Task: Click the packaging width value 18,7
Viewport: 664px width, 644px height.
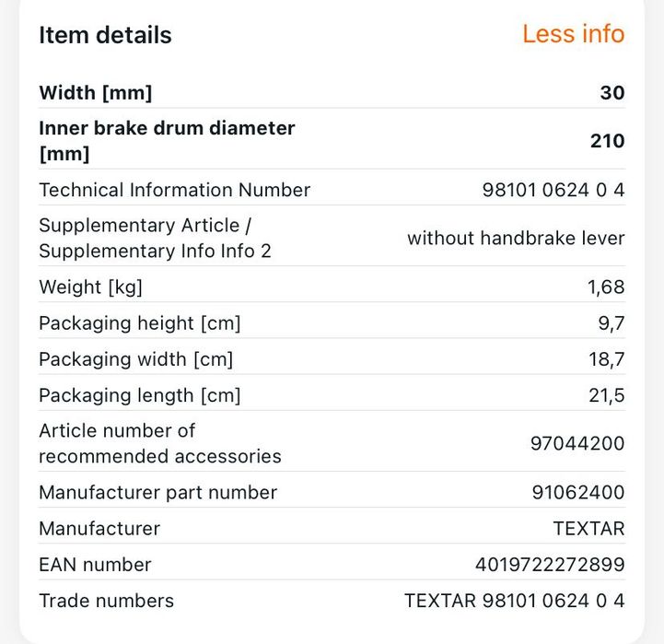Action: tap(606, 359)
